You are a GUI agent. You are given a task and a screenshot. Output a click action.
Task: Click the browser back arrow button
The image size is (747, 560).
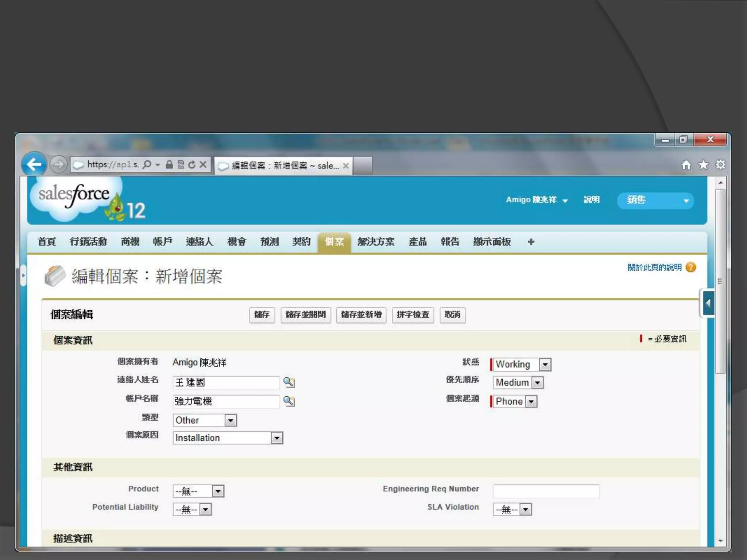coord(34,164)
